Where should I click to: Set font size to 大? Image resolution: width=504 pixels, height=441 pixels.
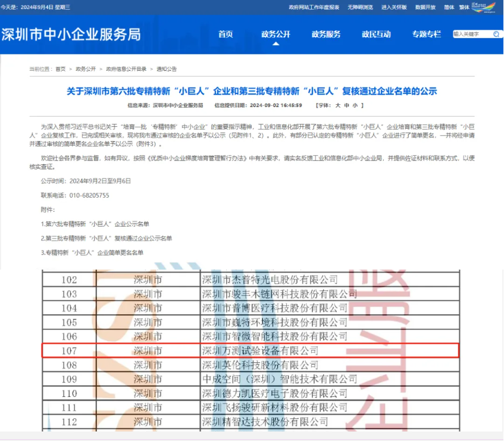click(x=338, y=105)
